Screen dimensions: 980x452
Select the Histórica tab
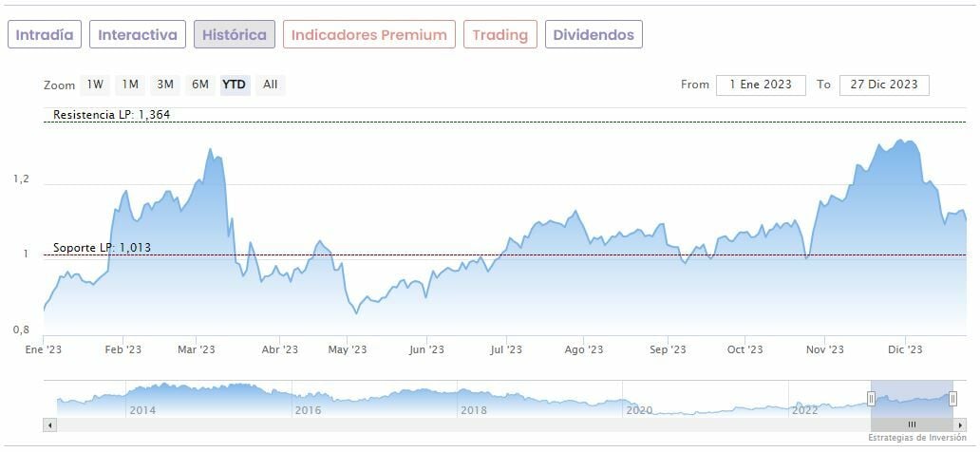click(235, 35)
